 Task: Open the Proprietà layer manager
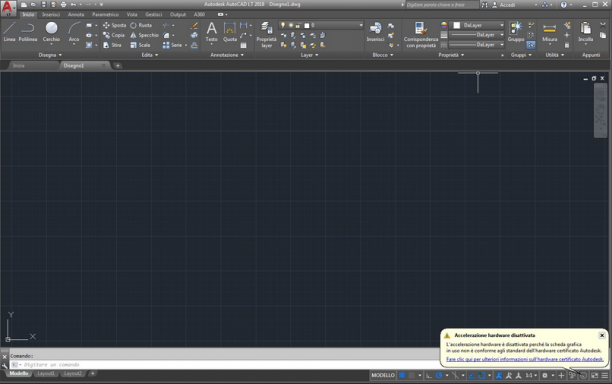pyautogui.click(x=267, y=35)
